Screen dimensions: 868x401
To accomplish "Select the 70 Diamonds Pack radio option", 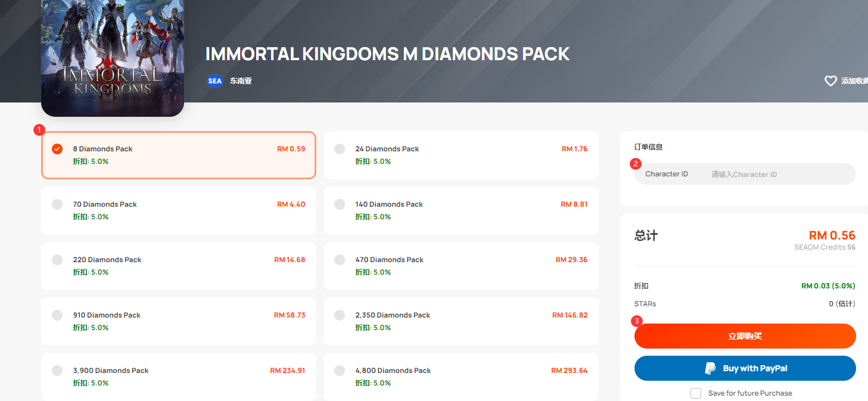I will point(57,204).
